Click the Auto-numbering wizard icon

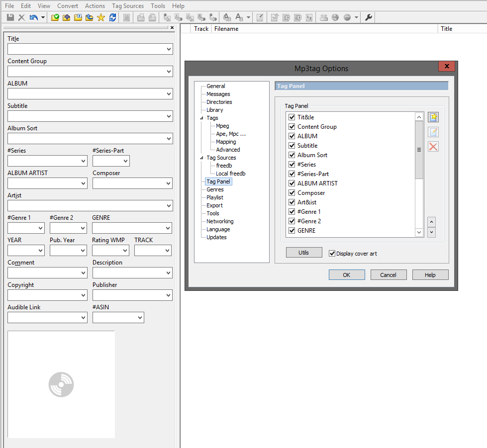[309, 17]
